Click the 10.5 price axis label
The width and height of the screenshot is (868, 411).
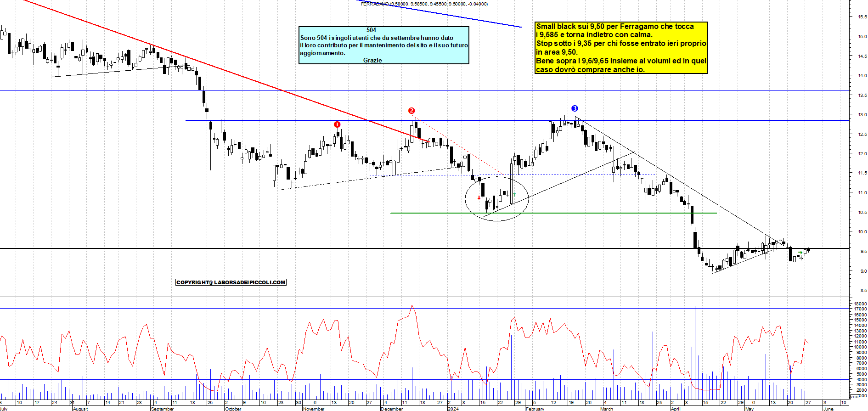[862, 212]
